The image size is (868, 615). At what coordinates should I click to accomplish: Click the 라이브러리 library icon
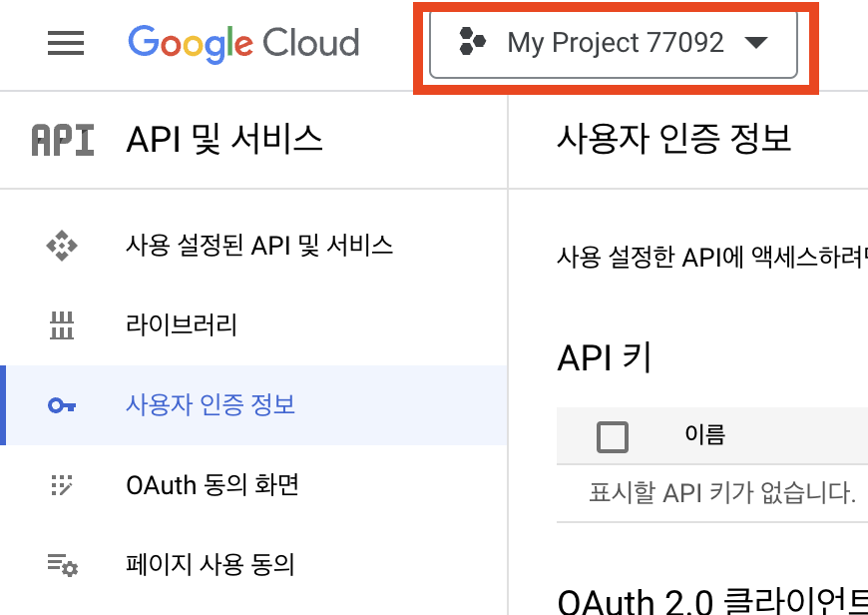click(62, 325)
